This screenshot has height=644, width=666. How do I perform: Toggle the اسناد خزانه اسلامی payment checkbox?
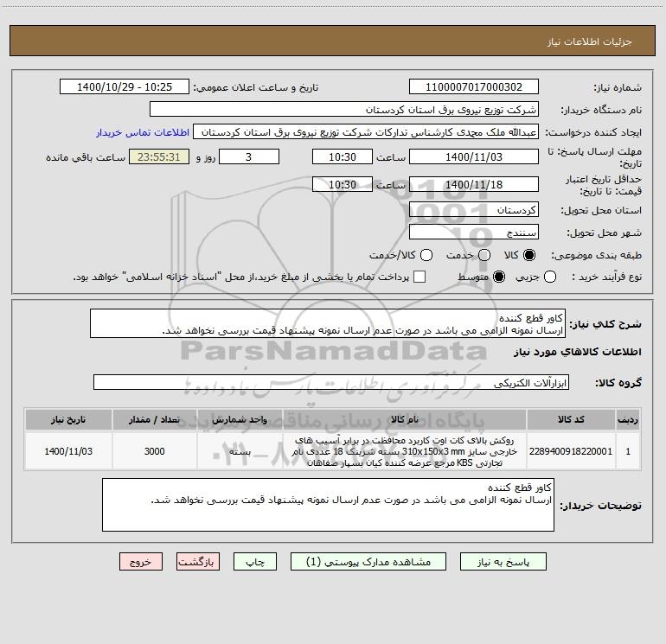pyautogui.click(x=419, y=277)
